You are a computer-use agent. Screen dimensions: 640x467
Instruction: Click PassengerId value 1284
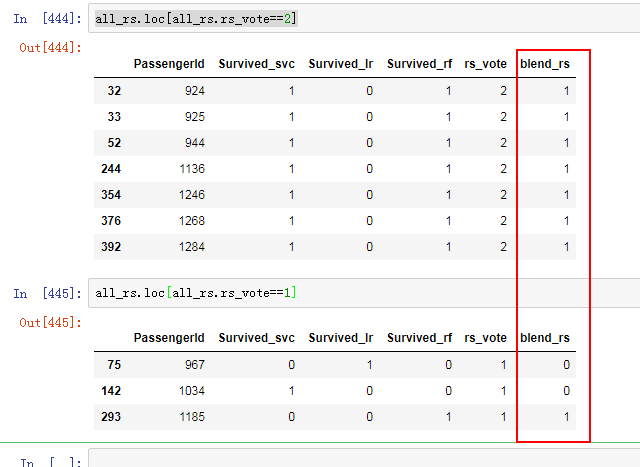(192, 247)
